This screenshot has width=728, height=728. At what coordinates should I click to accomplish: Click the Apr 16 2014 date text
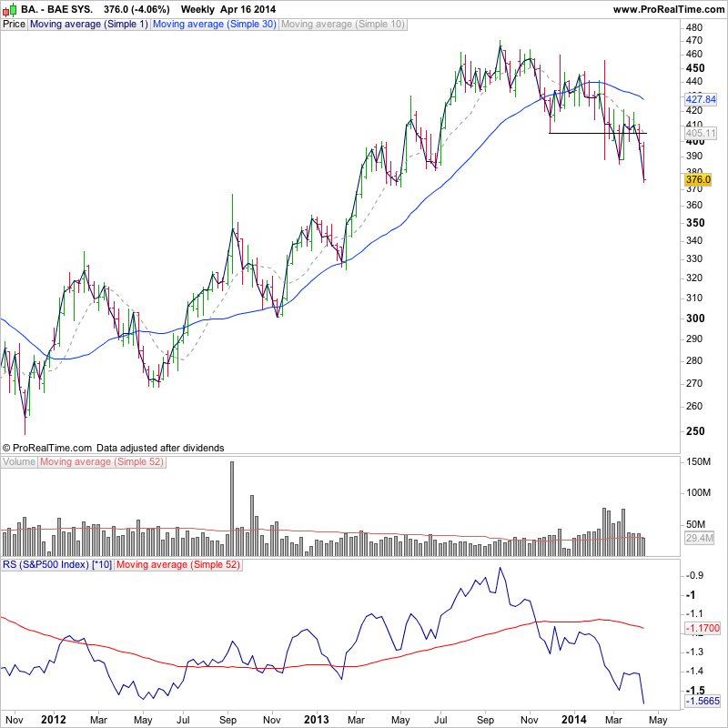pos(248,9)
